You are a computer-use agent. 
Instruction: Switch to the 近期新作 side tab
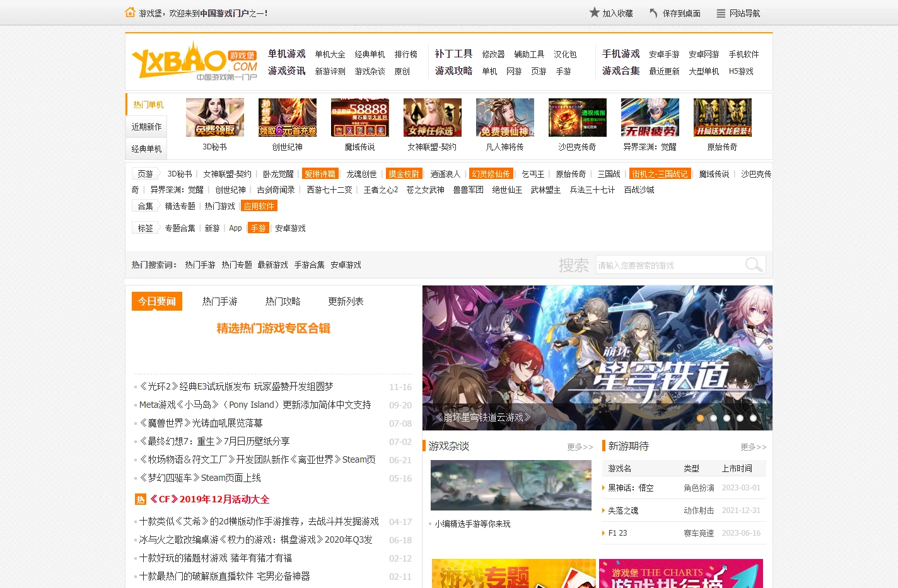pos(147,127)
